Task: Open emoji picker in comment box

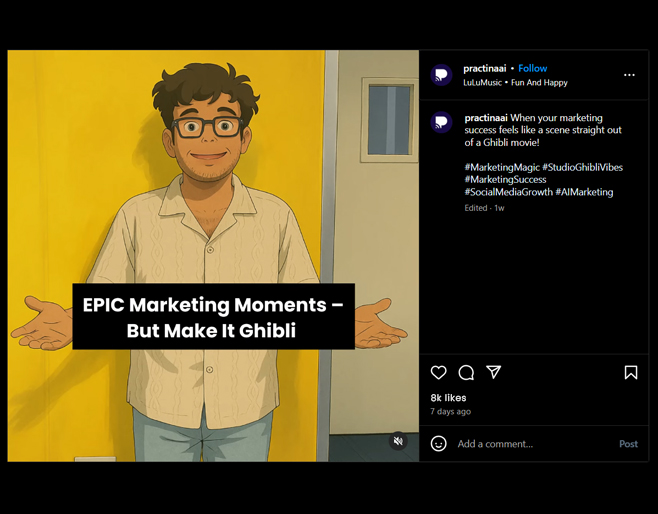Action: point(438,444)
